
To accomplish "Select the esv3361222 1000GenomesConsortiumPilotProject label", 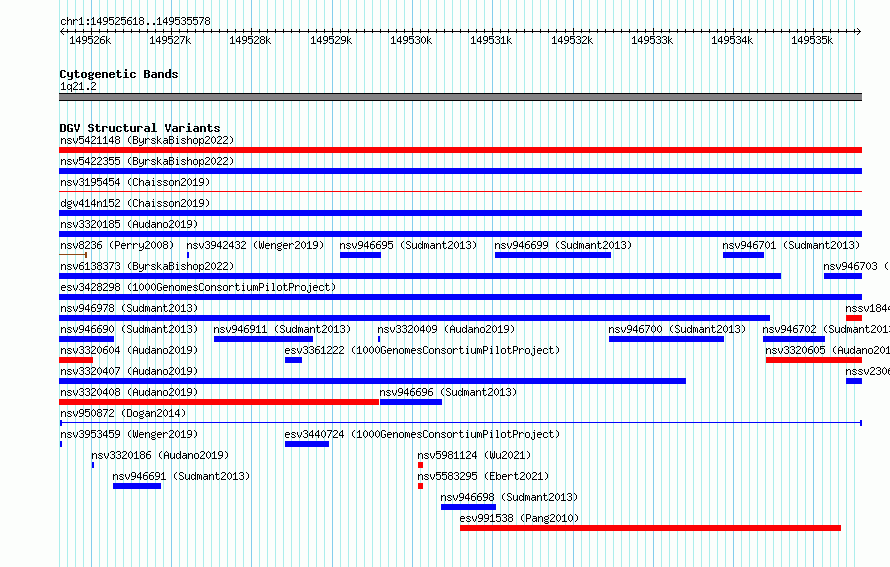I will [422, 350].
